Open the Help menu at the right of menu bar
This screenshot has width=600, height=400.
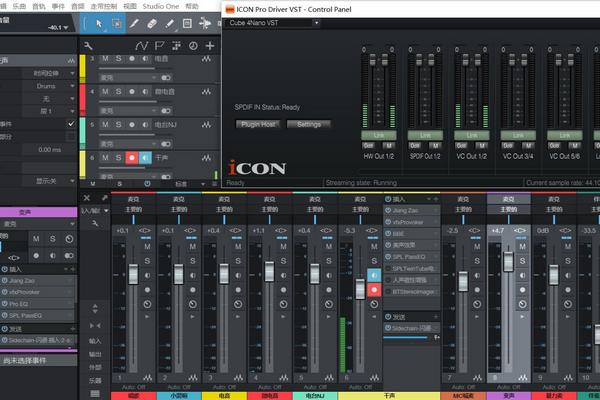coord(192,6)
